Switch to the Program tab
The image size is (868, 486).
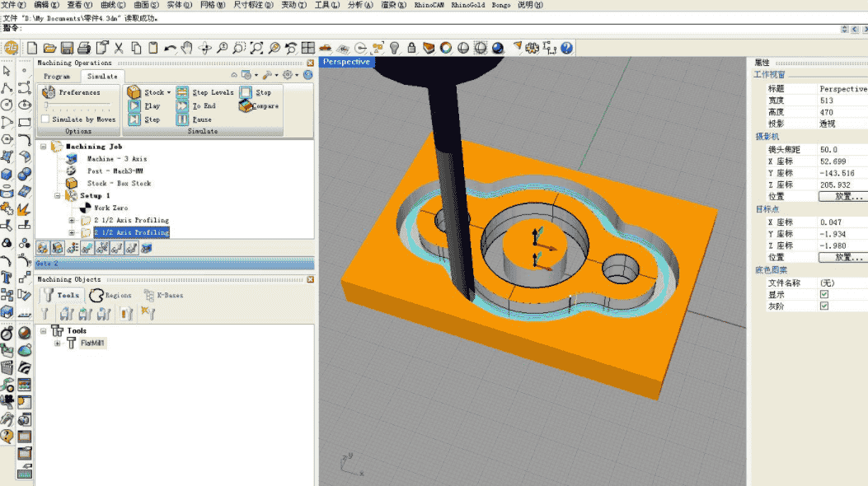click(57, 76)
